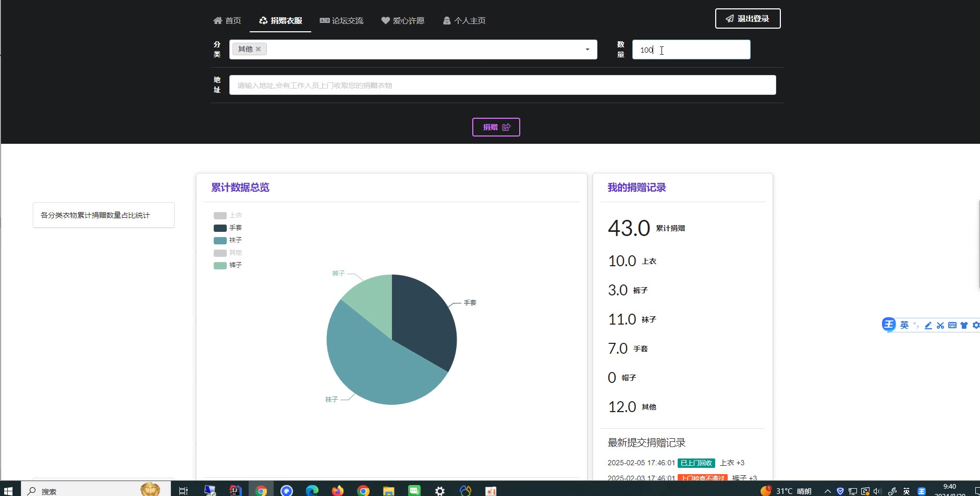Remove the 其他 tag from category field
This screenshot has height=496, width=980.
click(258, 49)
